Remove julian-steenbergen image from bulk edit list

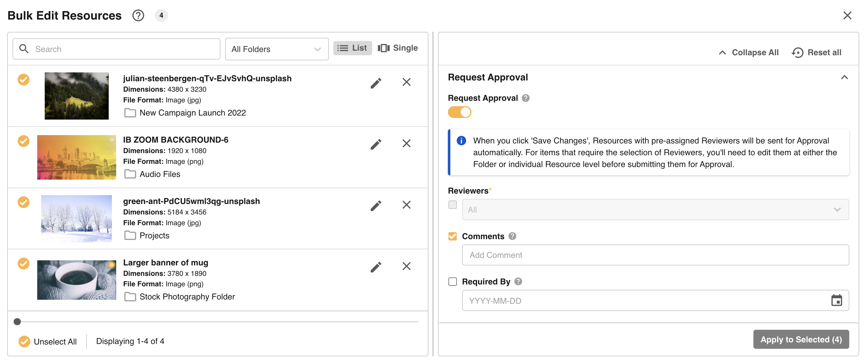pyautogui.click(x=406, y=82)
